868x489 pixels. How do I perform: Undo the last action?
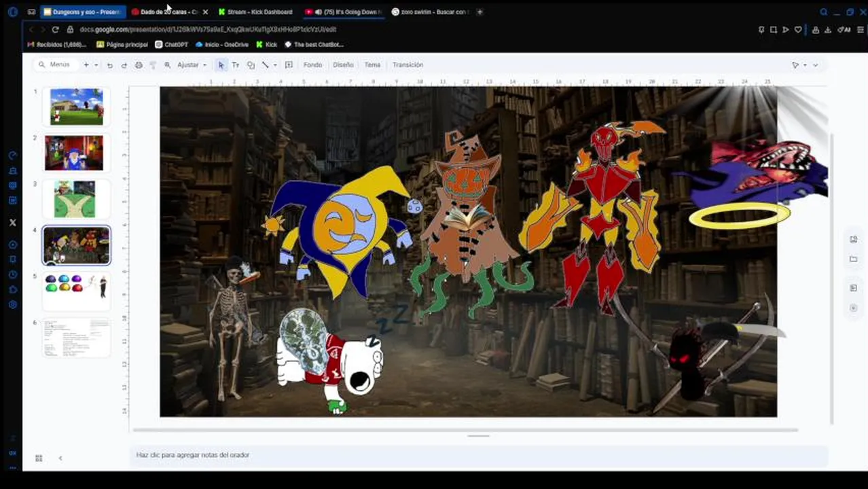pos(110,65)
